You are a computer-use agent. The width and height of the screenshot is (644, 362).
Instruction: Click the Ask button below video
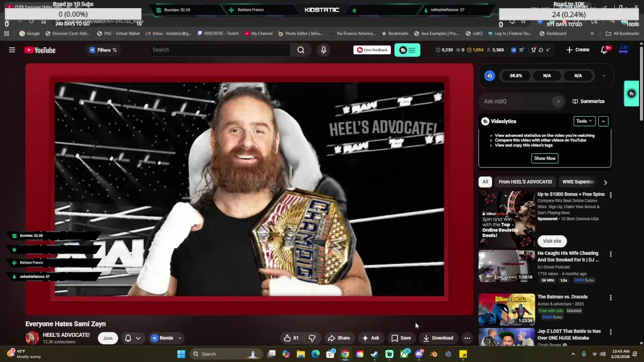point(370,338)
